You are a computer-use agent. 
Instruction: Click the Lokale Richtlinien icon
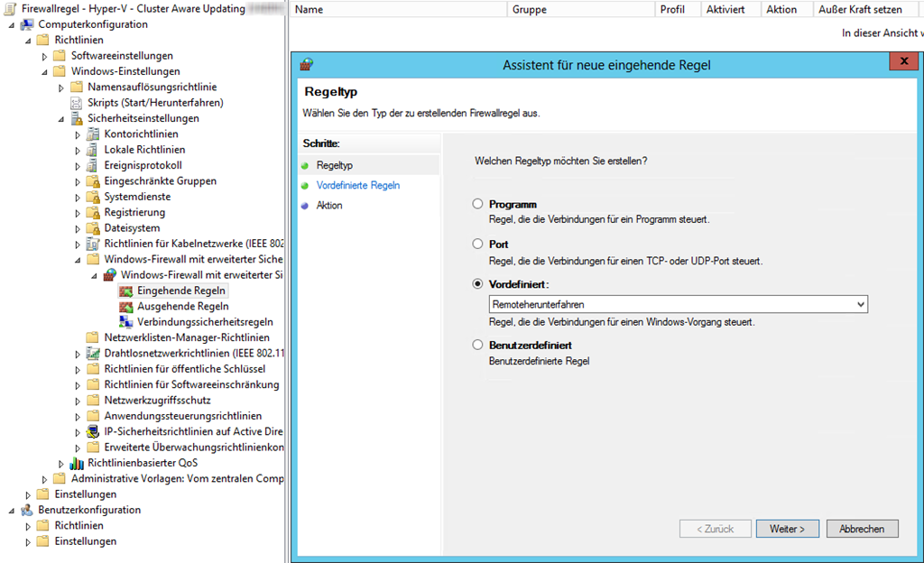(x=93, y=150)
